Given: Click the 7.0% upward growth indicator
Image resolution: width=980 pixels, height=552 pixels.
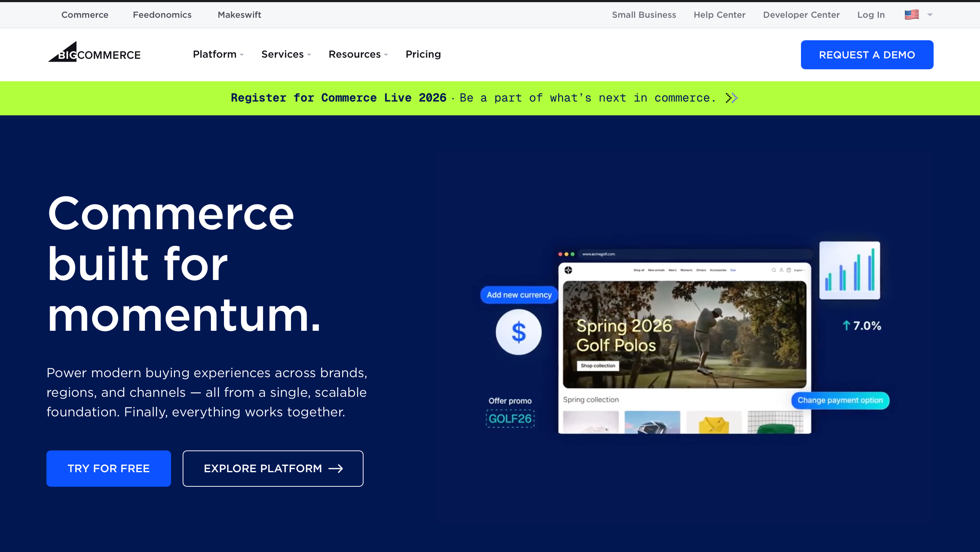Looking at the screenshot, I should click(x=862, y=326).
